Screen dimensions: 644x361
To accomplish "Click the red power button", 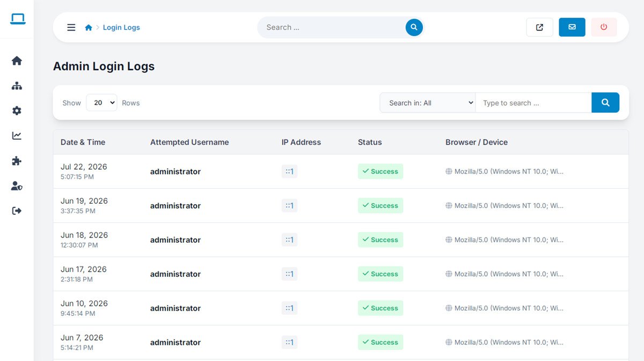I will coord(604,27).
